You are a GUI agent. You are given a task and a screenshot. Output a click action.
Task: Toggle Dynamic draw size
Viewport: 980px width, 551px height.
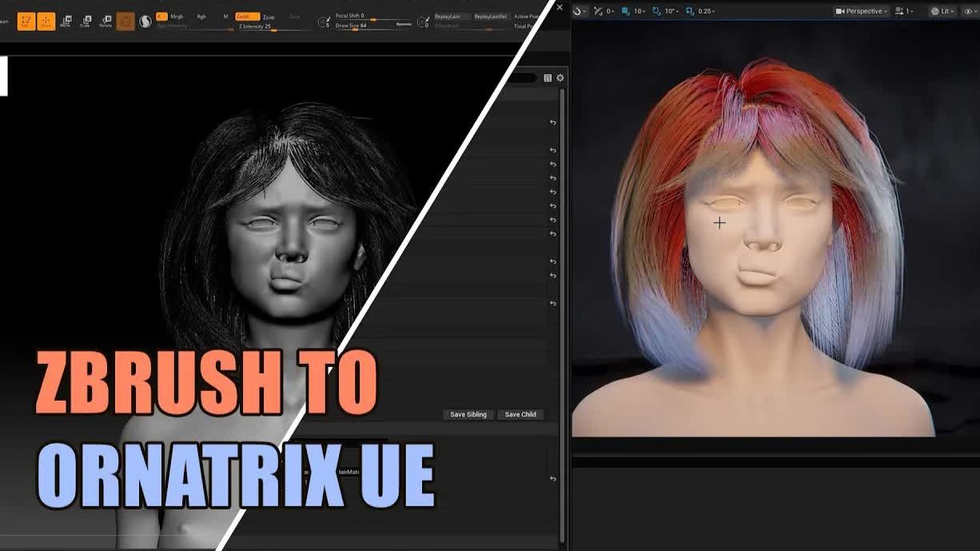pyautogui.click(x=404, y=26)
